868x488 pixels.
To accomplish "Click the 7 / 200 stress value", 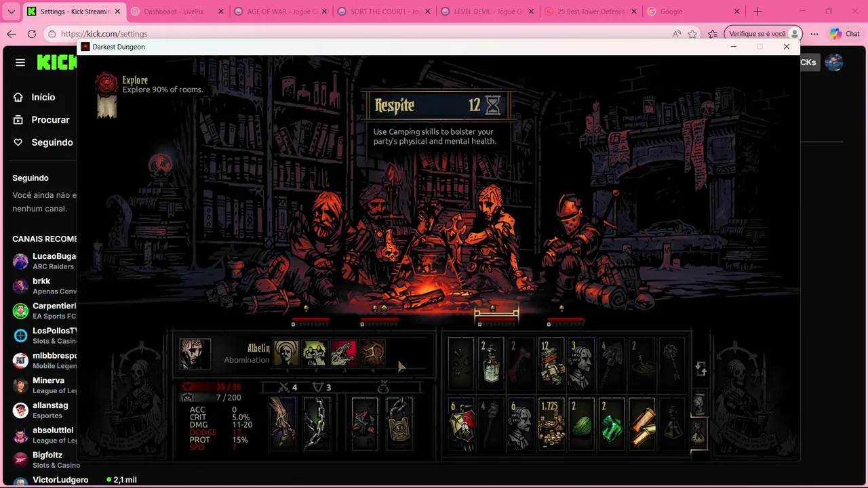I will coord(229,398).
